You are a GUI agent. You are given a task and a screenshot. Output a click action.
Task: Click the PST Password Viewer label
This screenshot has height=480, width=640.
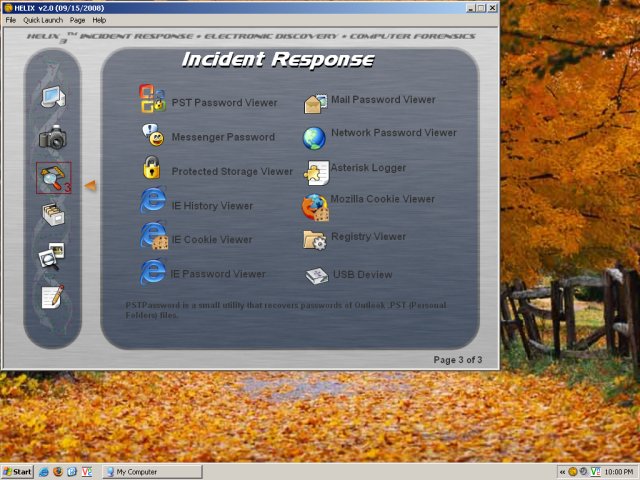(x=224, y=102)
